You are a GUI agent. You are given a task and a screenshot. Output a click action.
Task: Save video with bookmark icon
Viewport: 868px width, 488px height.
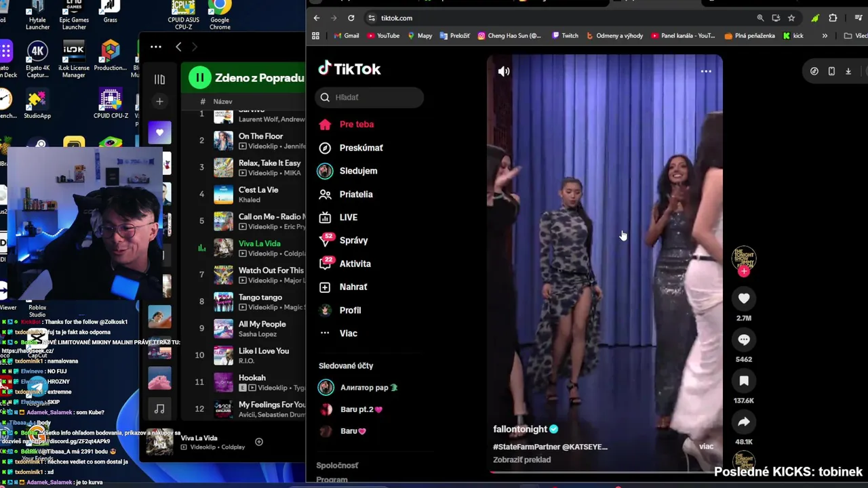pyautogui.click(x=744, y=381)
